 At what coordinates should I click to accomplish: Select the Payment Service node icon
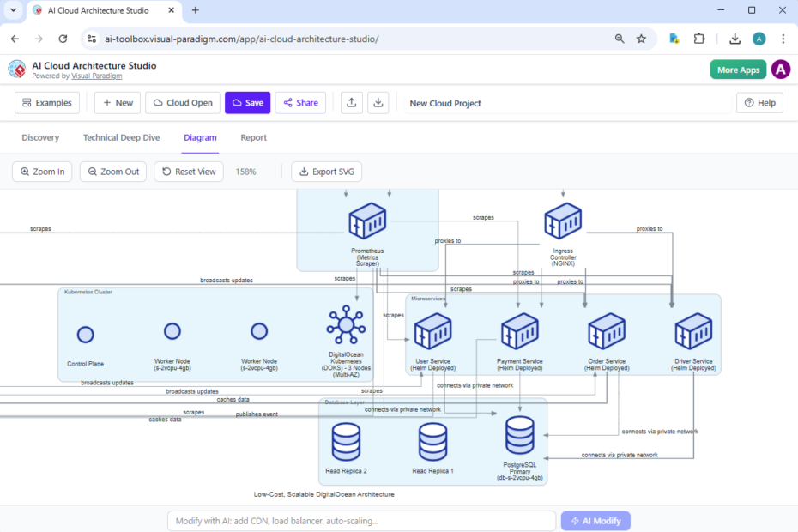point(519,330)
